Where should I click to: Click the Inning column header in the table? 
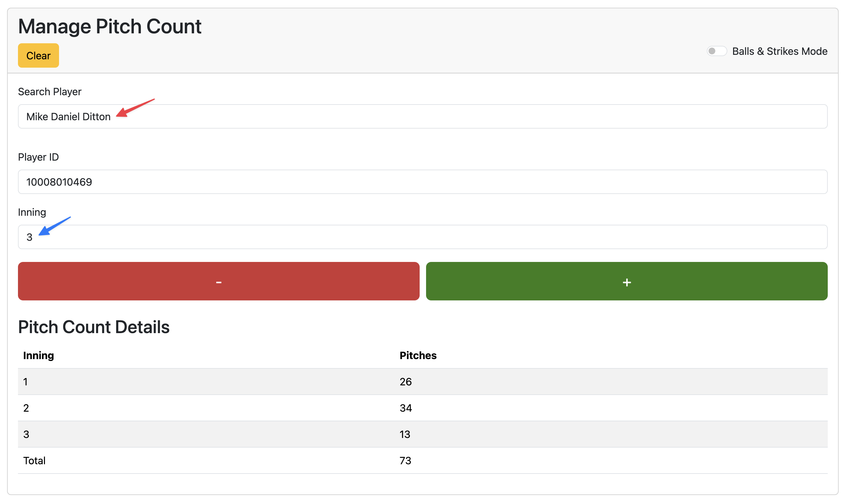pyautogui.click(x=38, y=355)
